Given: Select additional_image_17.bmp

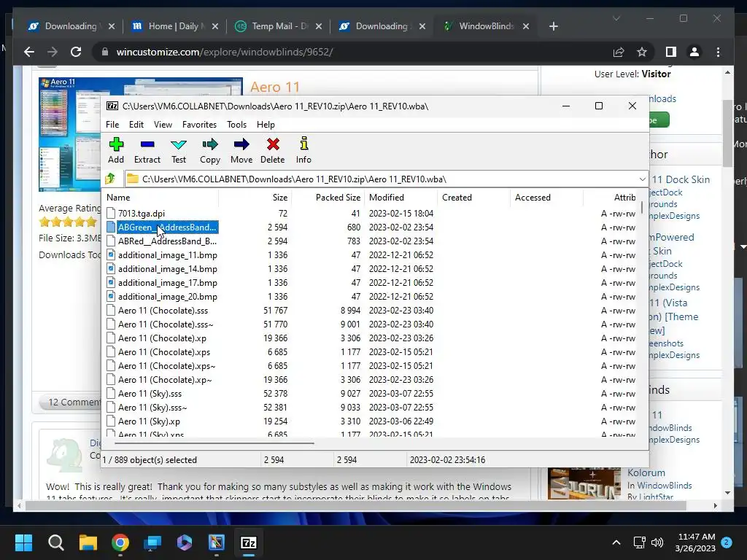Looking at the screenshot, I should [x=168, y=282].
